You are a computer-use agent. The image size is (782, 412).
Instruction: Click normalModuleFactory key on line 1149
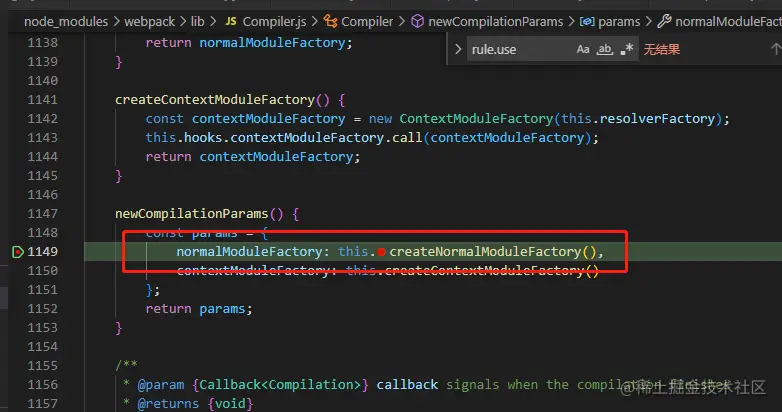(x=249, y=251)
